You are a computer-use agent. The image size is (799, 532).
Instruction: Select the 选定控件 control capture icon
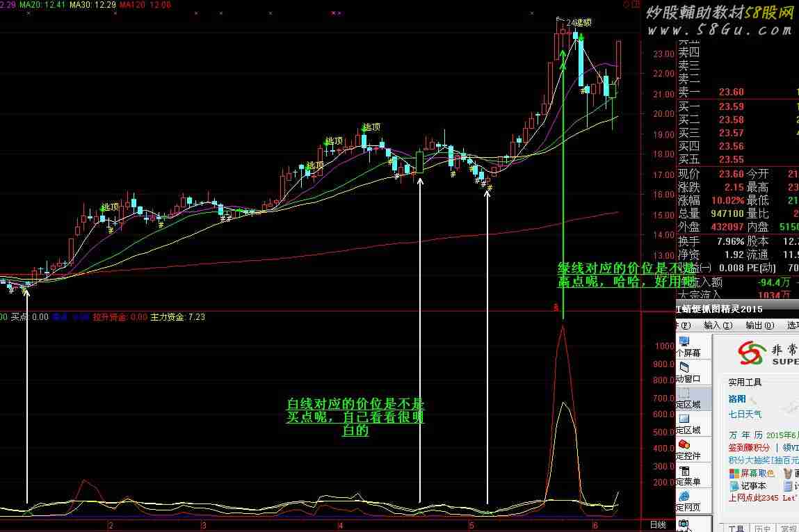coord(684,444)
